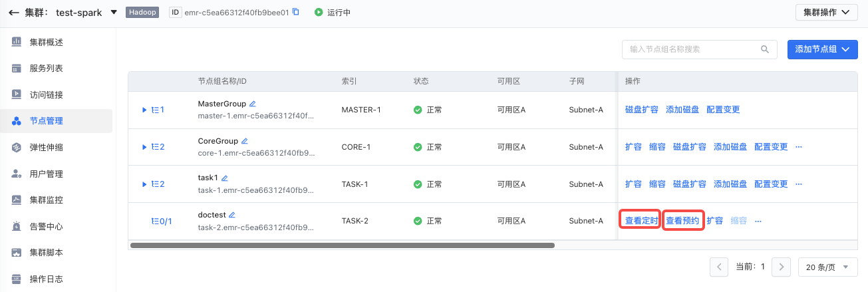The image size is (868, 292).
Task: Copy the cluster ID emr-c5ea66312f40fb9bee01
Action: pos(296,12)
